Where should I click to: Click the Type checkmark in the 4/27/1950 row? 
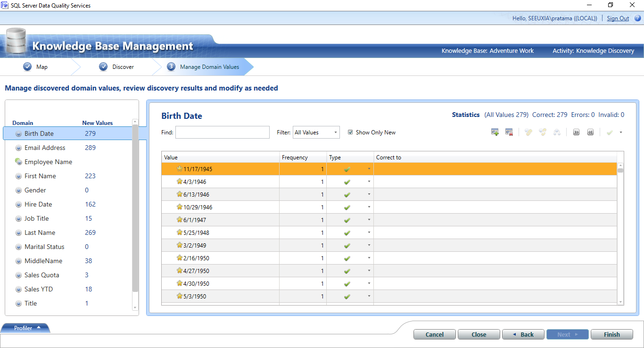tap(347, 271)
